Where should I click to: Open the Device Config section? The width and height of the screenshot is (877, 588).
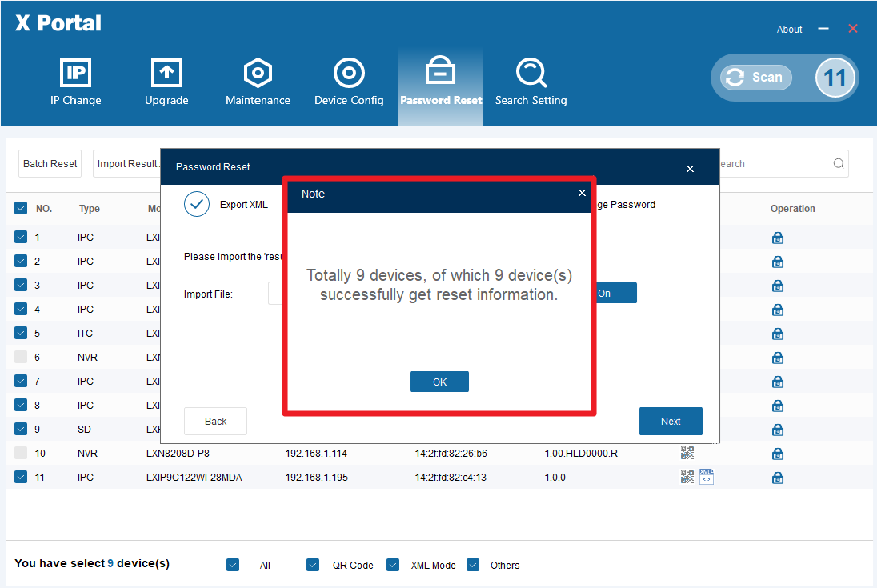[x=349, y=82]
